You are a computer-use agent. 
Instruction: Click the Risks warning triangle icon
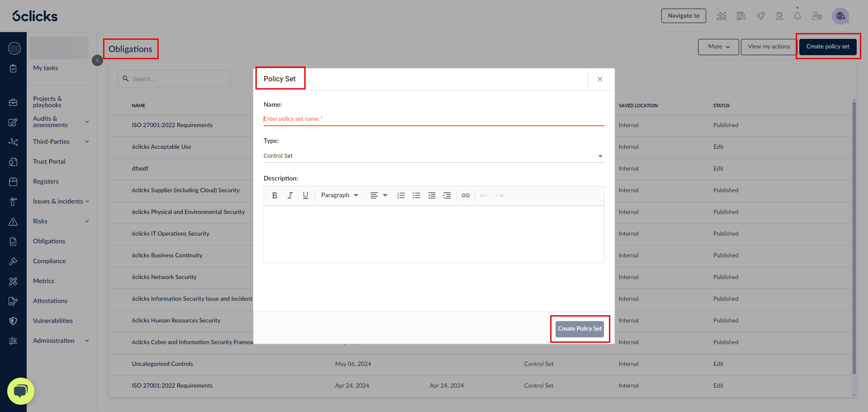[13, 222]
